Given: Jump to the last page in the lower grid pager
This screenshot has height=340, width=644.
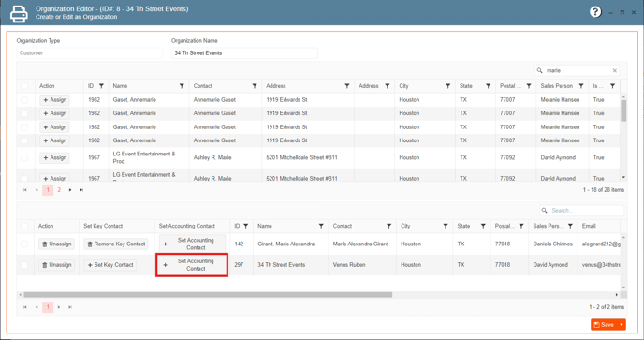Looking at the screenshot, I should pyautogui.click(x=70, y=307).
